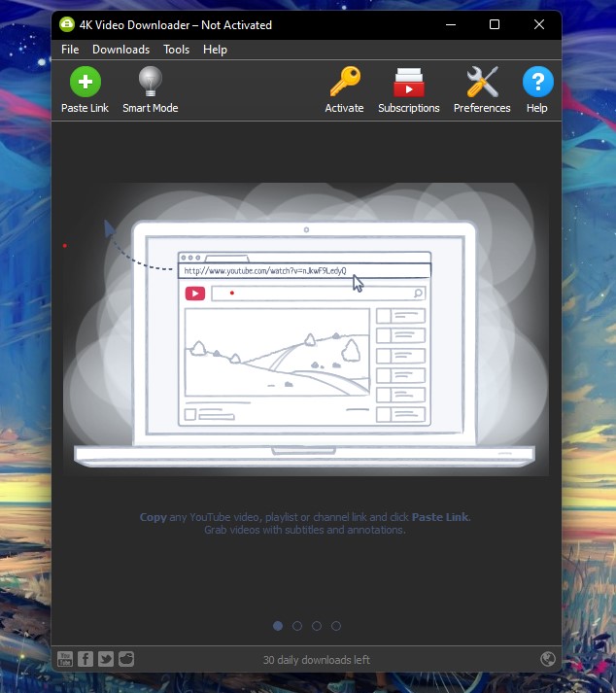Switch to the second slide dot
This screenshot has width=616, height=693.
click(x=297, y=626)
